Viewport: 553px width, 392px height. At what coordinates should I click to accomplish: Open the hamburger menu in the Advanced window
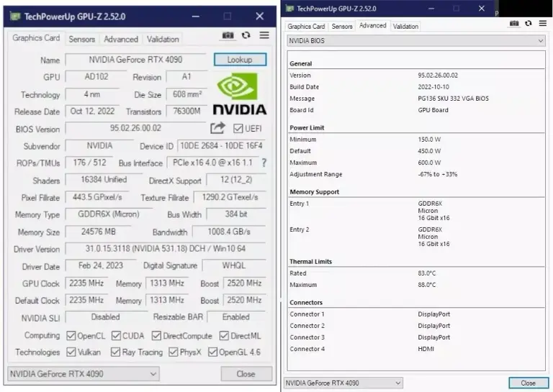pos(543,23)
